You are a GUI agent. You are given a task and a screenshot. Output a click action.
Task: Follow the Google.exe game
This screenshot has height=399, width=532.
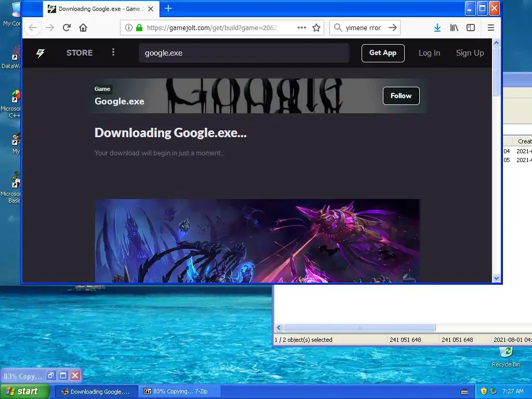coord(401,96)
